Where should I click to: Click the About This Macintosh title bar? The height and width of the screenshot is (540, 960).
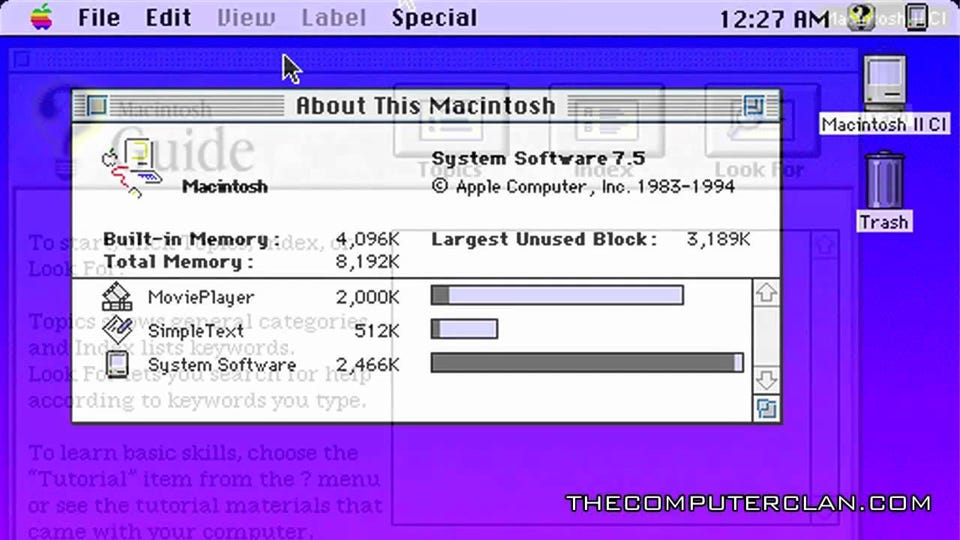pyautogui.click(x=426, y=106)
